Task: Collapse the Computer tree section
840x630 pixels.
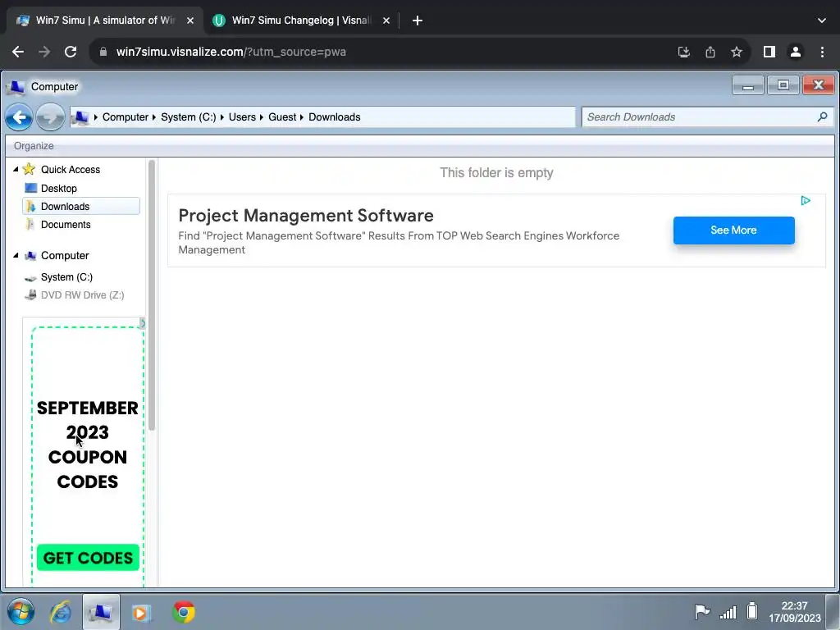Action: click(16, 256)
